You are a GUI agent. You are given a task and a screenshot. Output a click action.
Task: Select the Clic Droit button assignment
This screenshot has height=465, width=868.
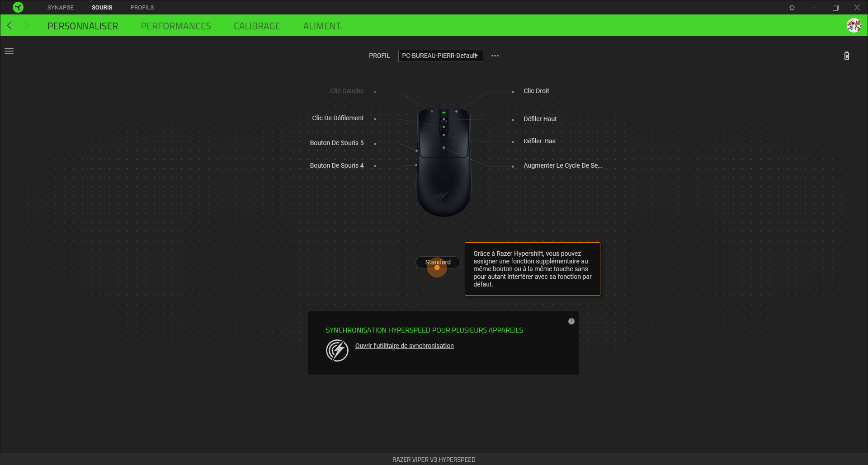point(536,91)
